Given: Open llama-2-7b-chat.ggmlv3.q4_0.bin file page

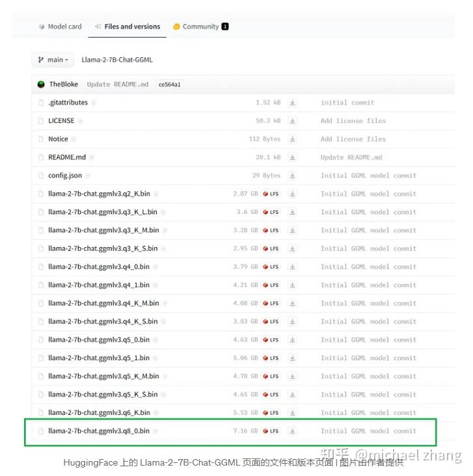Looking at the screenshot, I should [99, 267].
